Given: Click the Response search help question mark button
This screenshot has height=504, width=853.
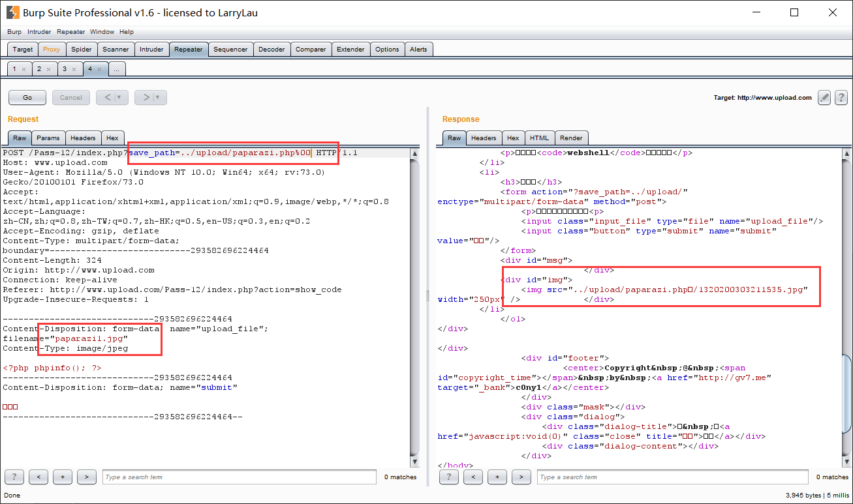Looking at the screenshot, I should click(449, 477).
